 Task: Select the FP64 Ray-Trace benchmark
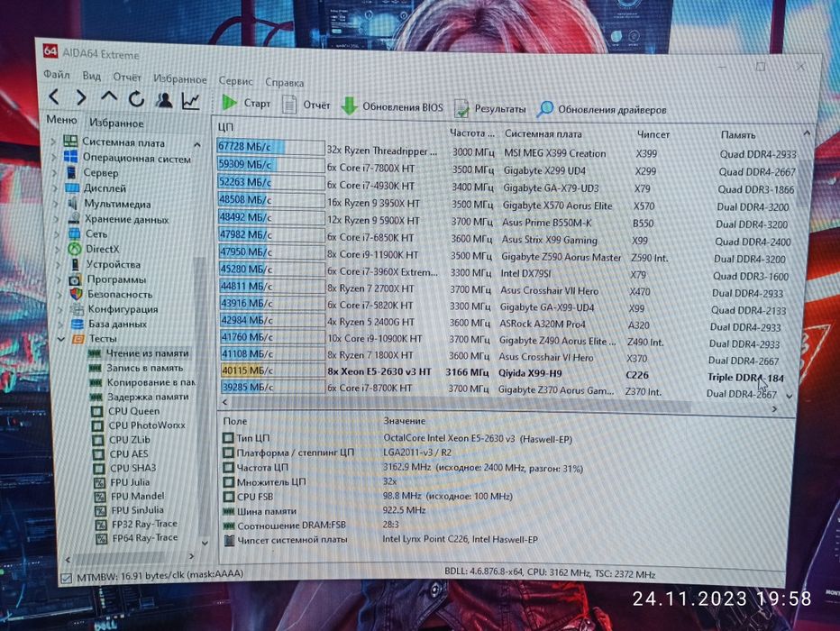[x=138, y=538]
